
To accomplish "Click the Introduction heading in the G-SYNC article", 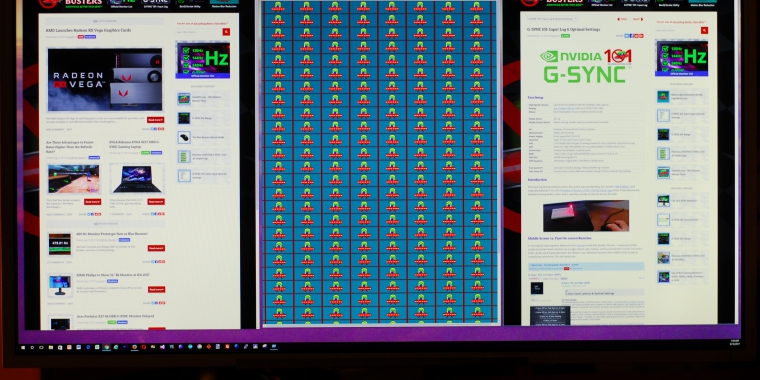I will (538, 180).
